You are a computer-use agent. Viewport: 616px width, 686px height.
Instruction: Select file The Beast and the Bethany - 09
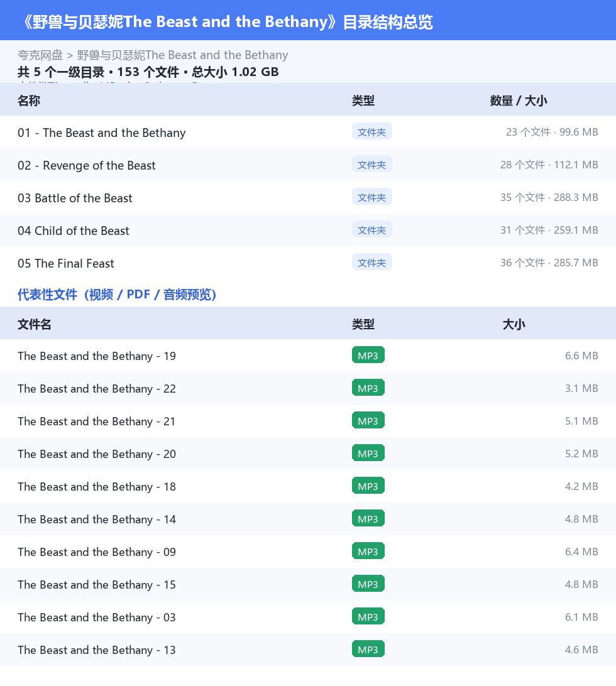(97, 552)
